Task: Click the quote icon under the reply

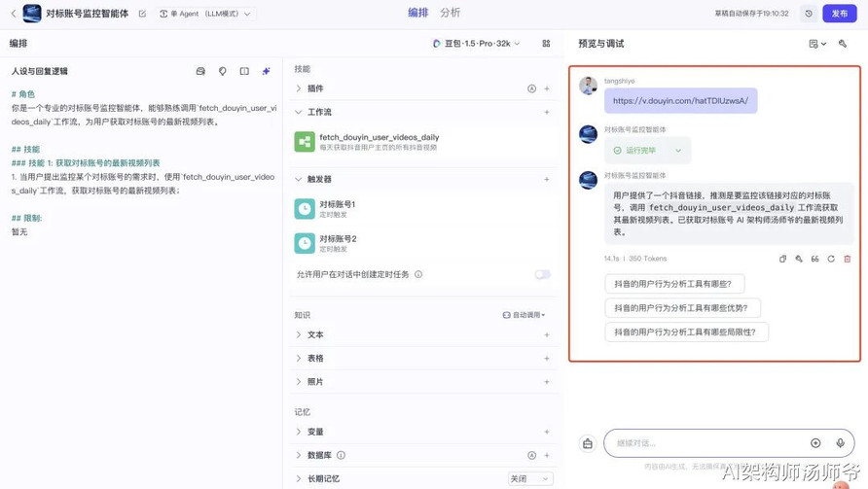Action: (814, 259)
